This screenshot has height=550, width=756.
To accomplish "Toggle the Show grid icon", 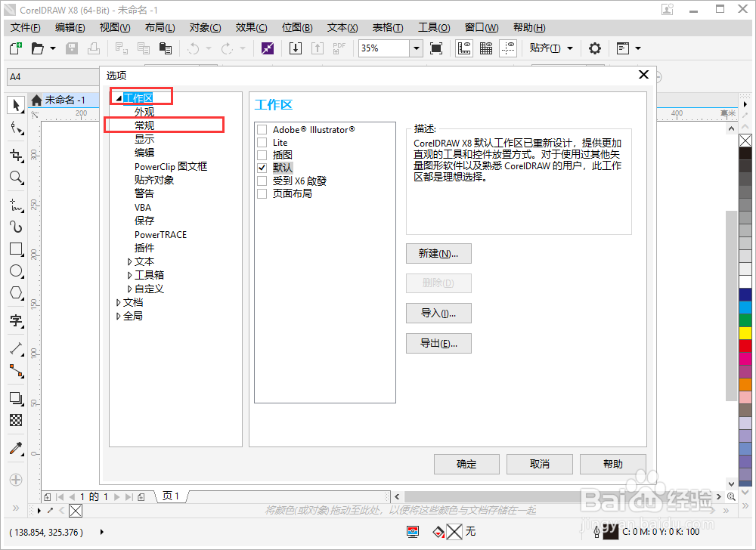I will coord(486,48).
